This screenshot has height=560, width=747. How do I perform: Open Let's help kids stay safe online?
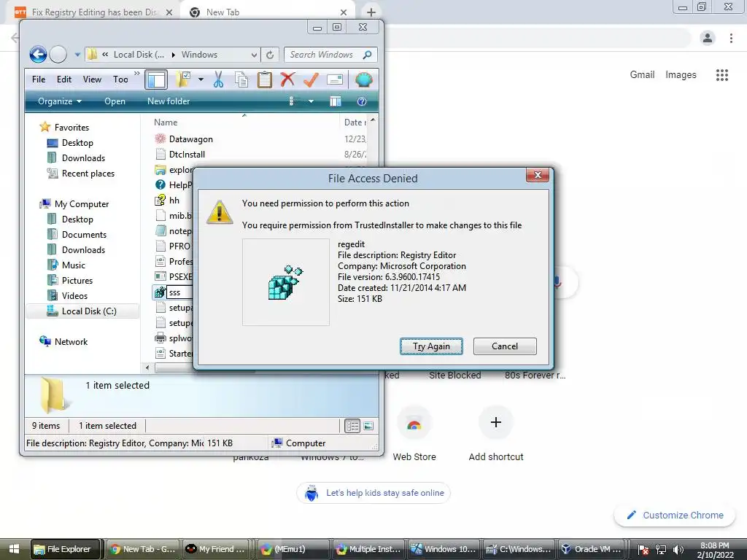pyautogui.click(x=373, y=493)
